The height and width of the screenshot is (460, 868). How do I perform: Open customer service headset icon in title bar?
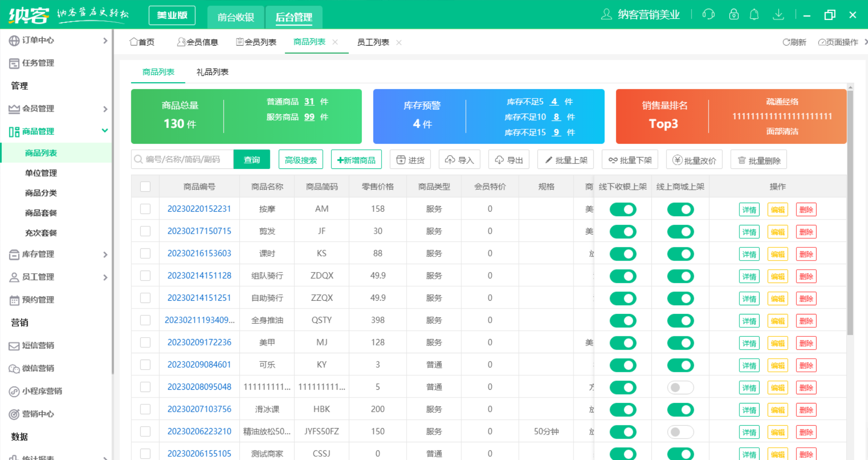click(x=708, y=14)
